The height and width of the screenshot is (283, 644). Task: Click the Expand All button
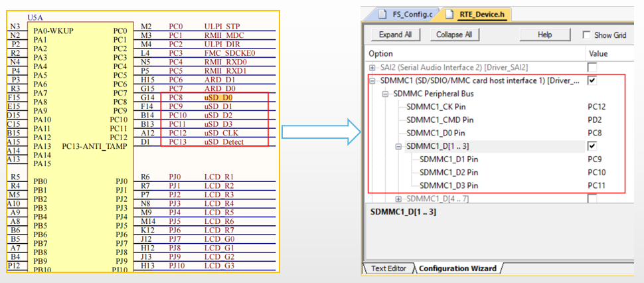[x=394, y=35]
